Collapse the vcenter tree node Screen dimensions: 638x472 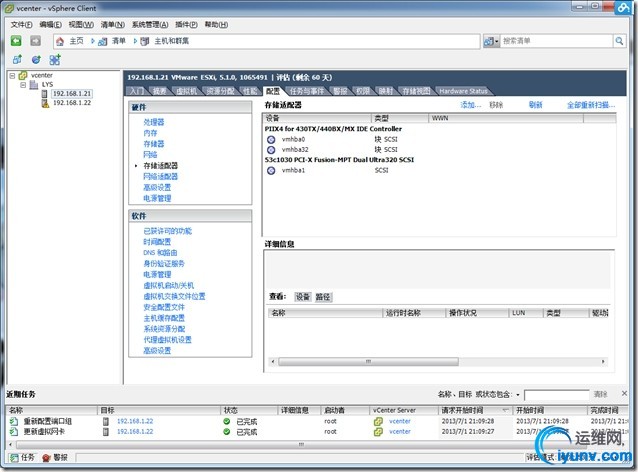pyautogui.click(x=12, y=76)
